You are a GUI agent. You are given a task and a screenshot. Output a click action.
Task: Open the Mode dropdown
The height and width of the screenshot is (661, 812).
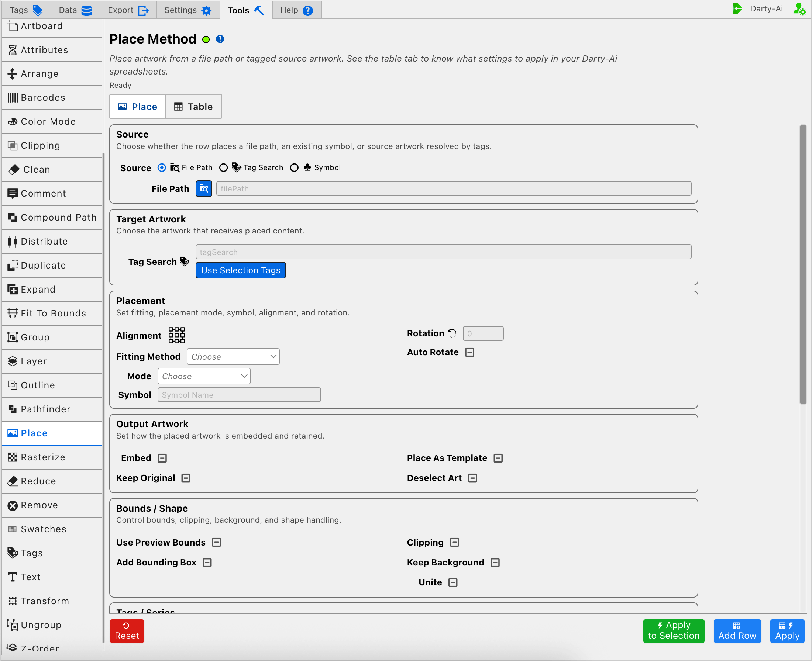click(x=204, y=376)
